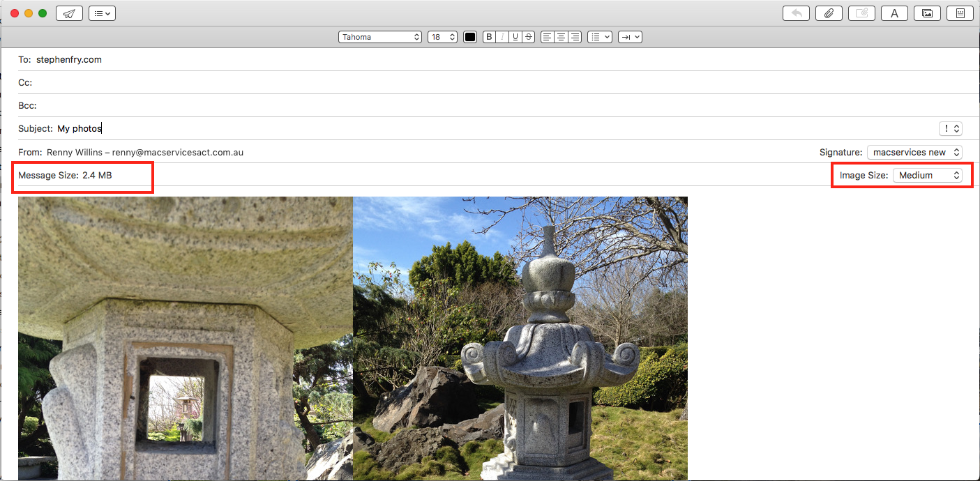Toggle the format bar with the A icon
This screenshot has width=980, height=481.
click(894, 13)
